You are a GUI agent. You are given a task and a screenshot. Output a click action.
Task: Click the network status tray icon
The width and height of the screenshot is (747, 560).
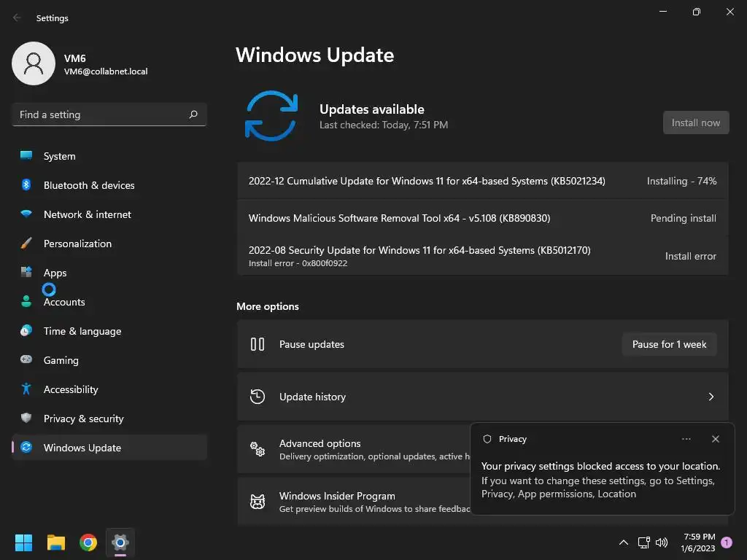[643, 542]
